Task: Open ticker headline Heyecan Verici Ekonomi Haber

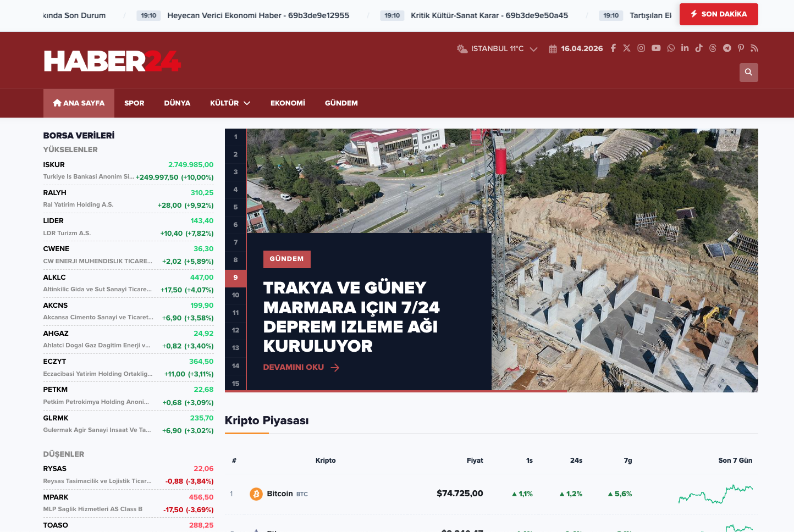Action: 258,15
